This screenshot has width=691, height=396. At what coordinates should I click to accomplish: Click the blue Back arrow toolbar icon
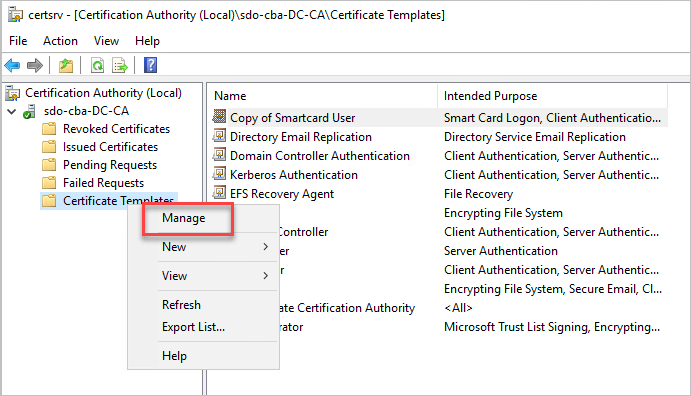coord(12,66)
